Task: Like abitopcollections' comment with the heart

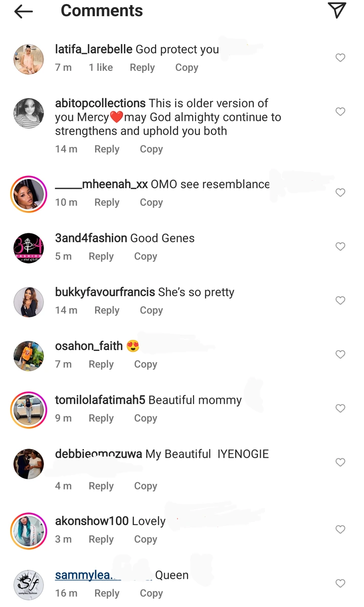Action: [x=341, y=111]
